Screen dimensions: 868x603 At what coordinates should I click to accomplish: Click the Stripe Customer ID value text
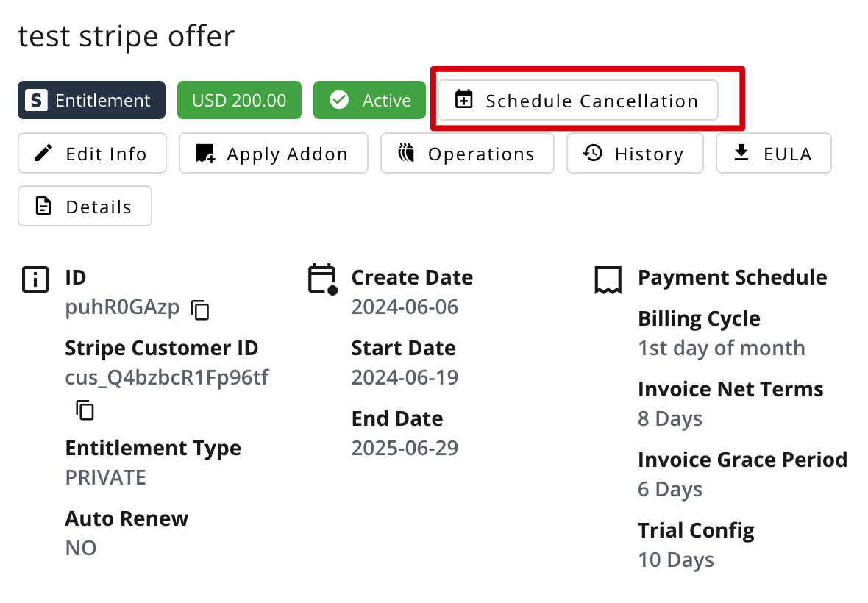click(167, 378)
